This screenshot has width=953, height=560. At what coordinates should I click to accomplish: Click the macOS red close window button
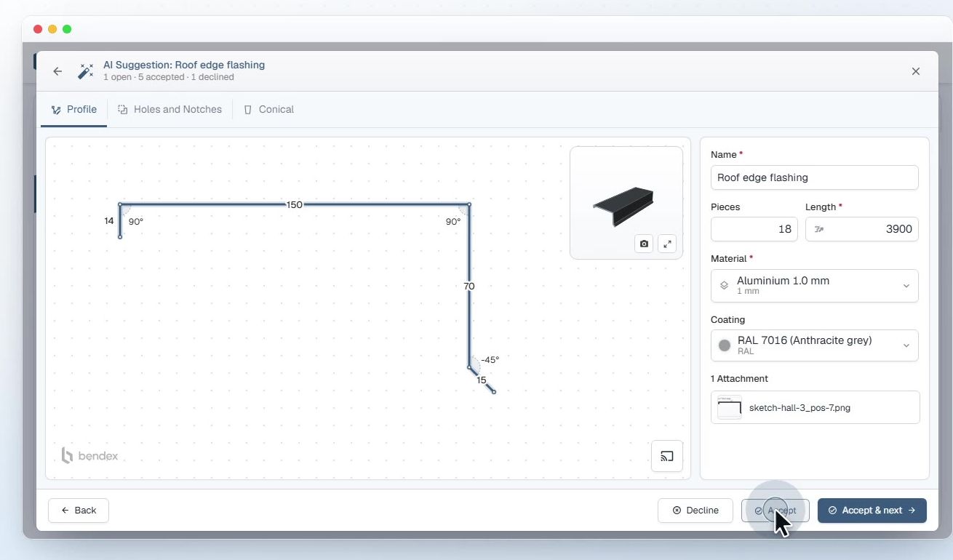click(x=38, y=29)
